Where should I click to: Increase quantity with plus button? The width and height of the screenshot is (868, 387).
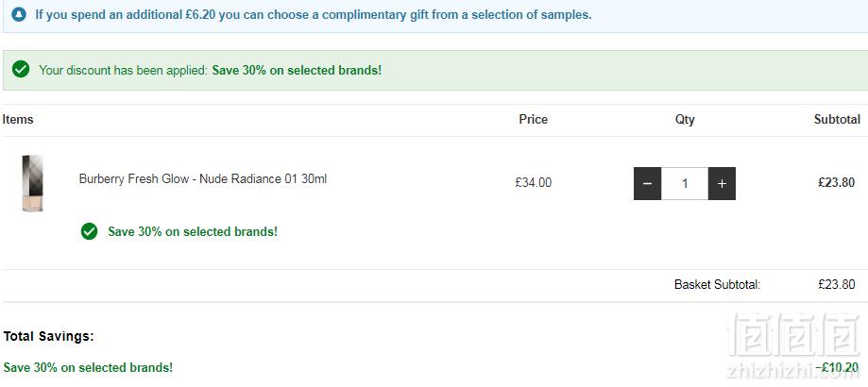click(x=722, y=183)
